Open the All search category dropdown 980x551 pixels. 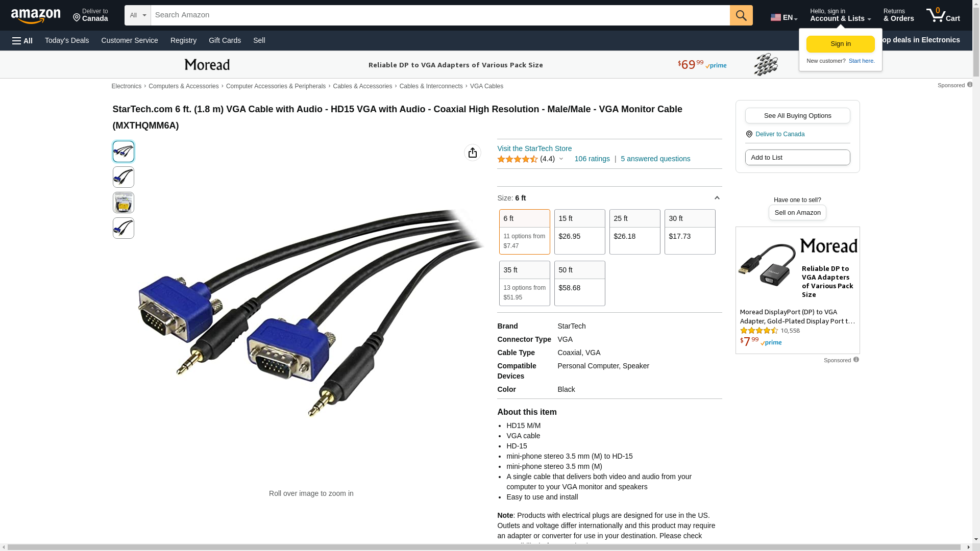[x=138, y=15]
